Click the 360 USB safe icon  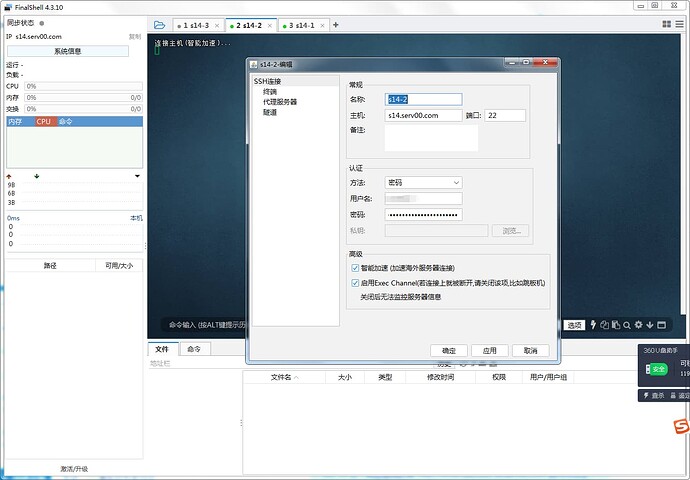[657, 369]
